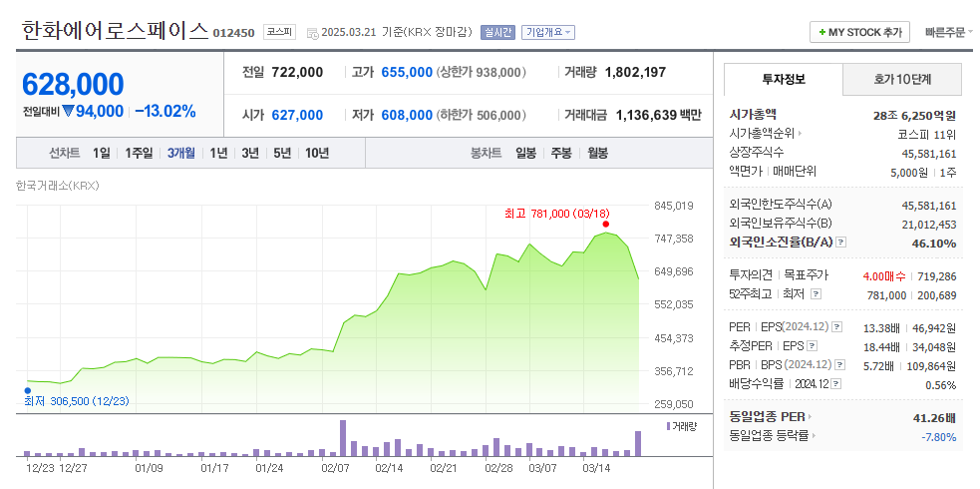Click the 코스피 market badge

click(x=279, y=32)
